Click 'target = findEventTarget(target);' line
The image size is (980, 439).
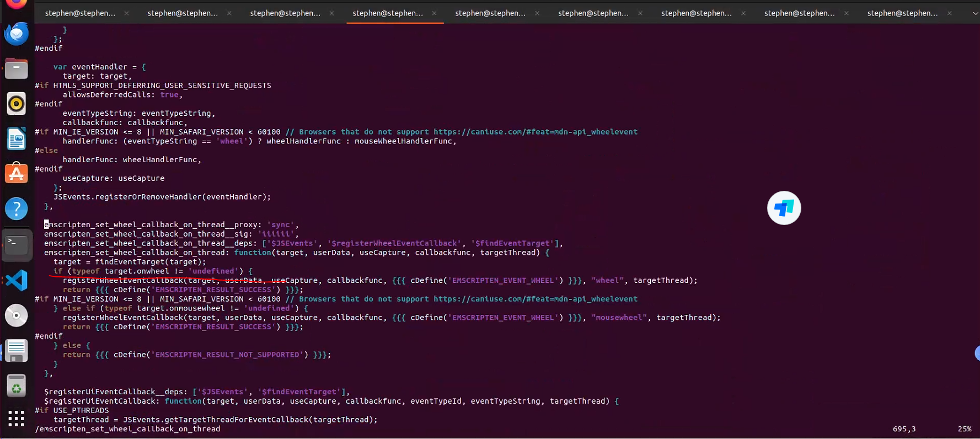130,262
